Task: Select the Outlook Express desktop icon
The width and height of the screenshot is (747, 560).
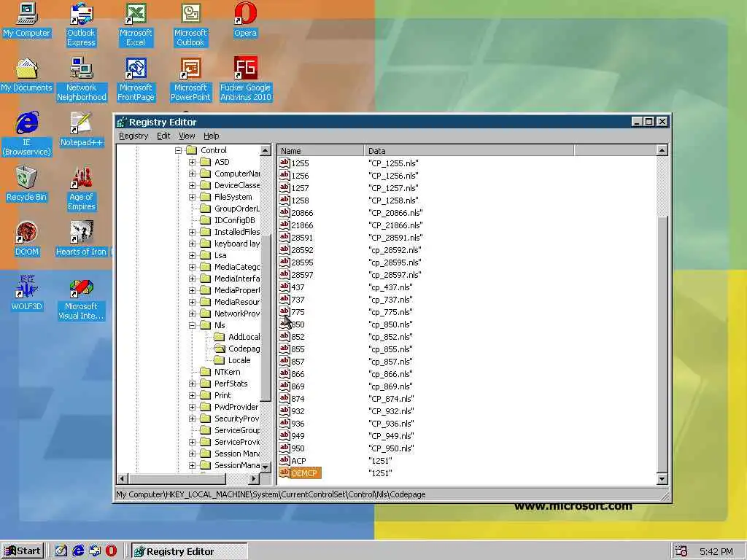Action: (81, 25)
